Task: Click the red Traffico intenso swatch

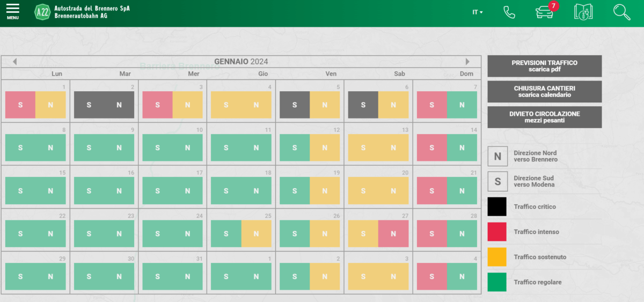Action: (497, 232)
